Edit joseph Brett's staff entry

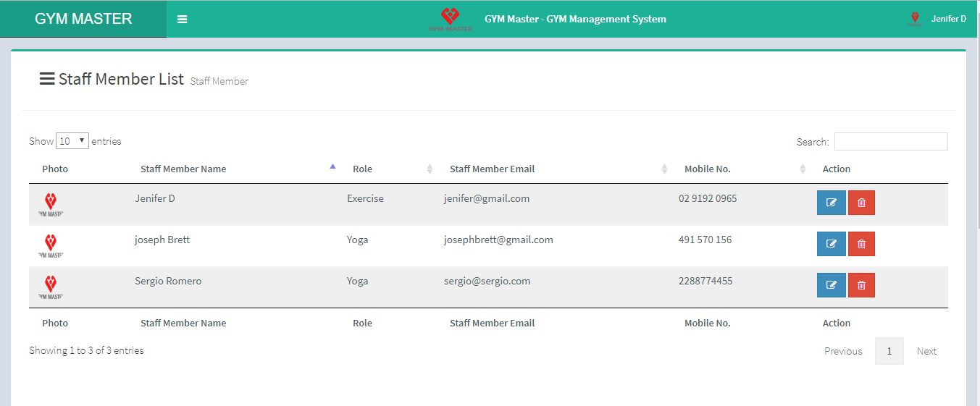tap(831, 244)
